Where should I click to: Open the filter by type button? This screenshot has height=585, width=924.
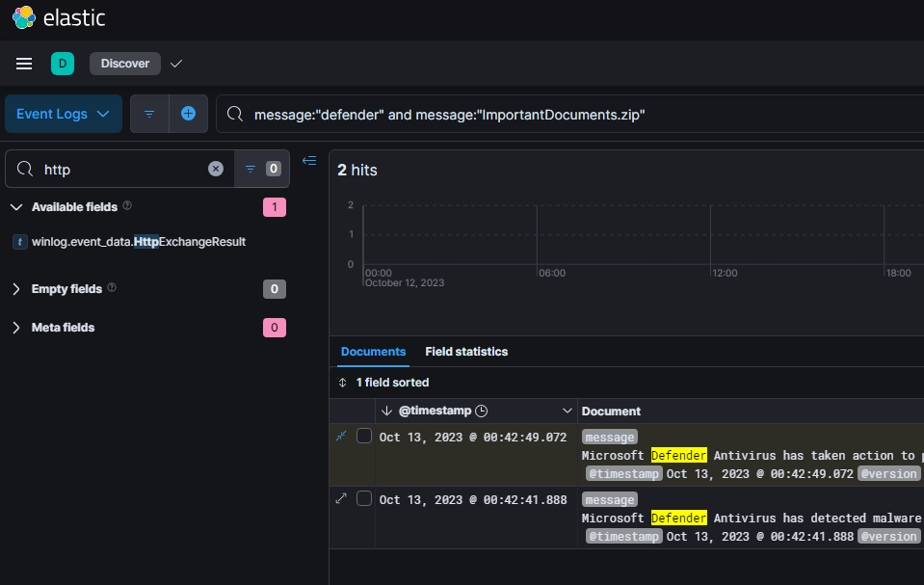[260, 169]
